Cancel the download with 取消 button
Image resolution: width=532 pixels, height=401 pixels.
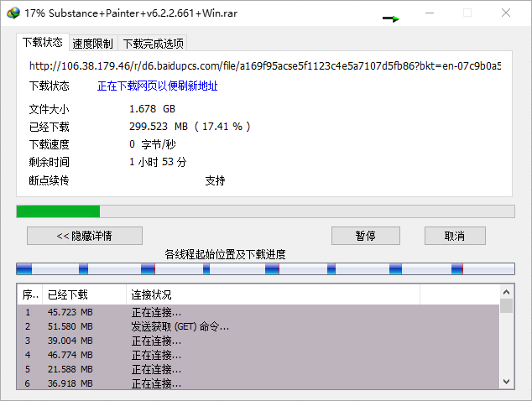click(x=455, y=236)
